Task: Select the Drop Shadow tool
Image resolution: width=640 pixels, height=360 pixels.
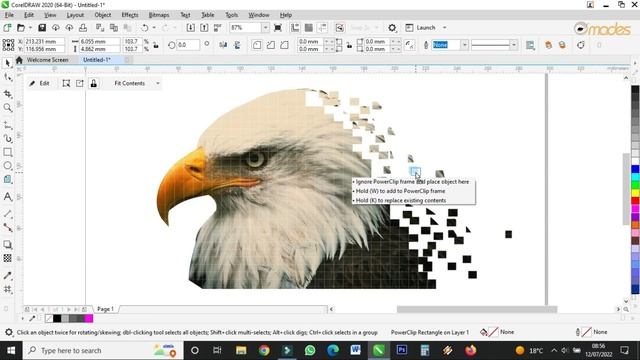Action: click(x=7, y=244)
